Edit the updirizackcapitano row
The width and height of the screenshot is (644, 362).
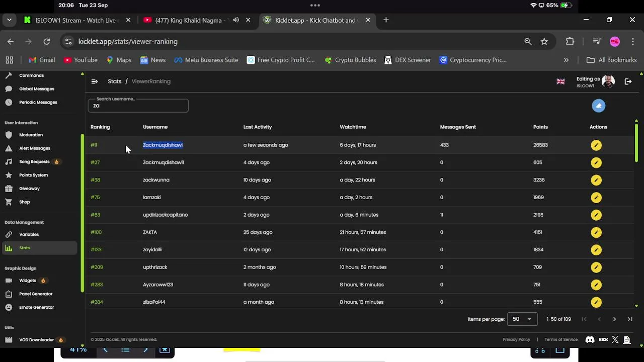pyautogui.click(x=596, y=215)
